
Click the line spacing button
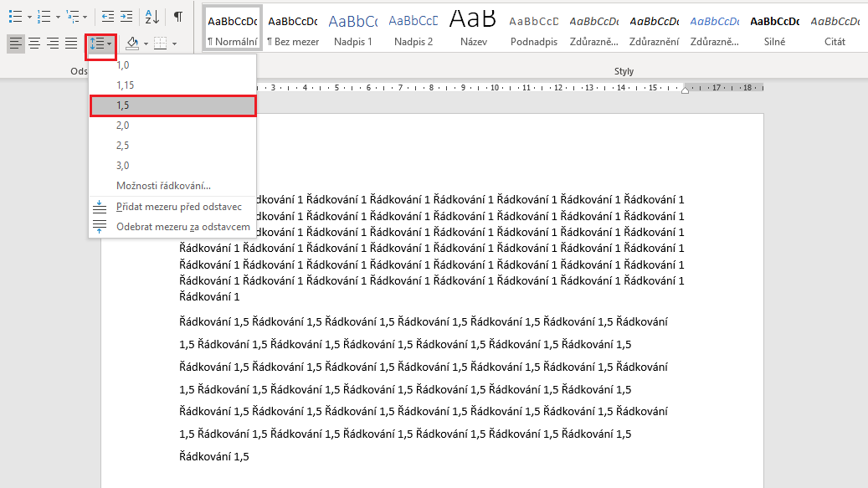tap(100, 44)
